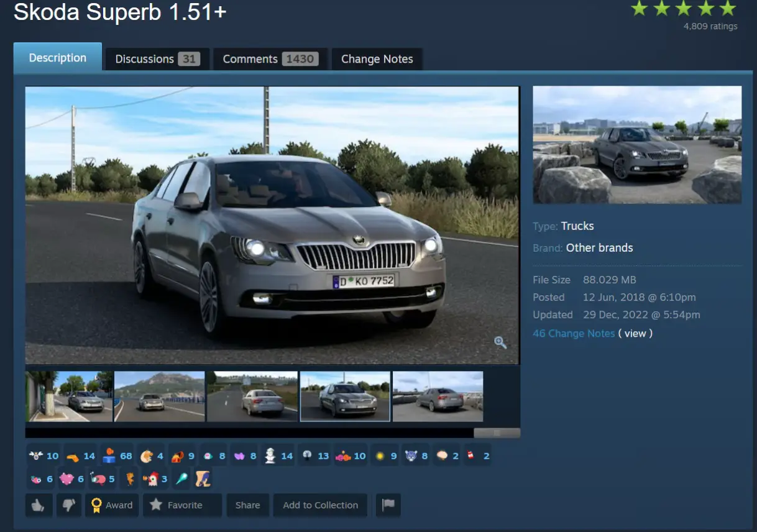This screenshot has height=532, width=757.
Task: Click the thumbs up rate icon
Action: click(39, 505)
